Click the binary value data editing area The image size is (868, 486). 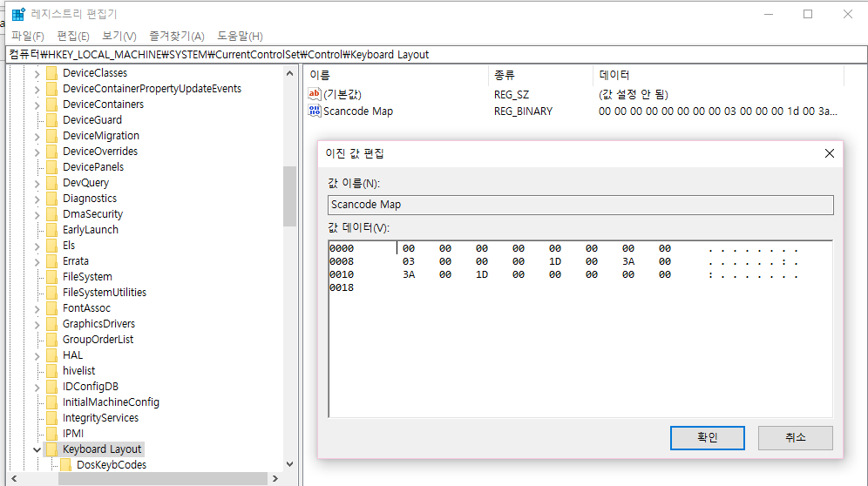click(x=580, y=329)
